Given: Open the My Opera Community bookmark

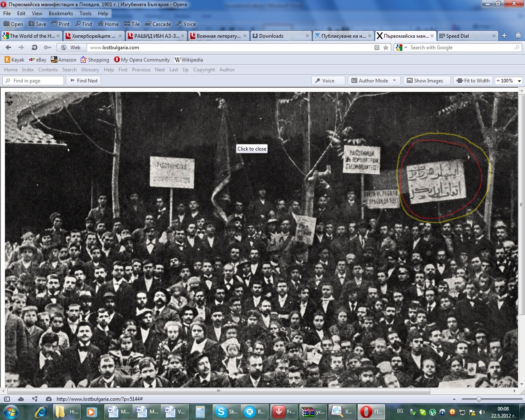Looking at the screenshot, I should pos(142,60).
